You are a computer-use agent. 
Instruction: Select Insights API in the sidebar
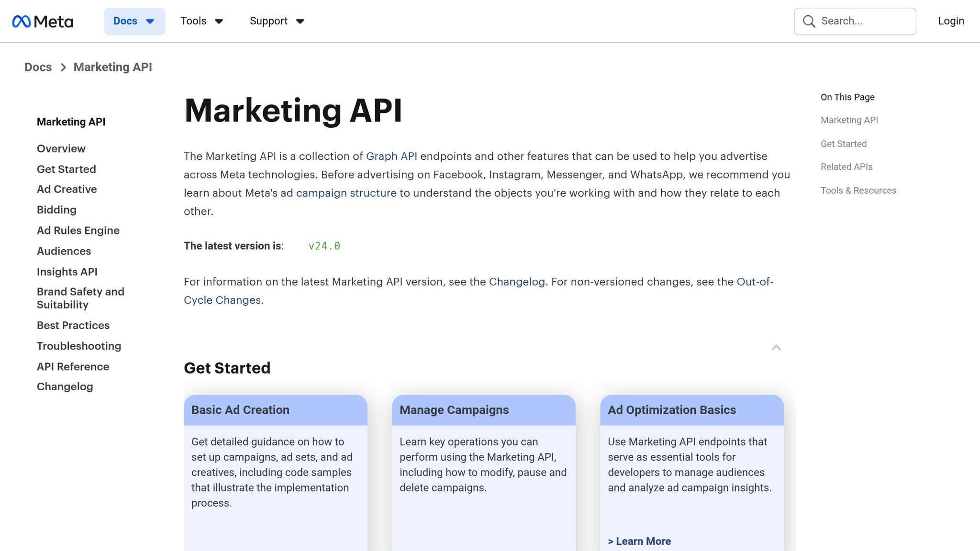pos(67,272)
